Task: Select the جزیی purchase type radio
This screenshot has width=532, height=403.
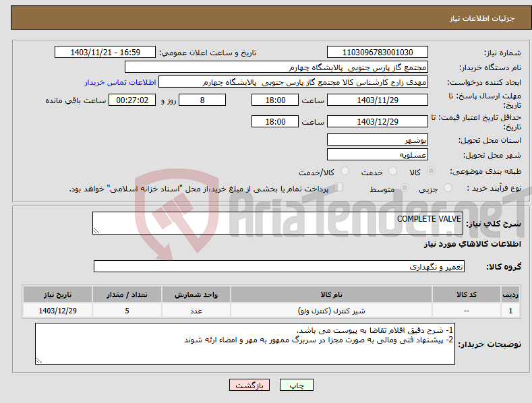Action: pos(448,187)
